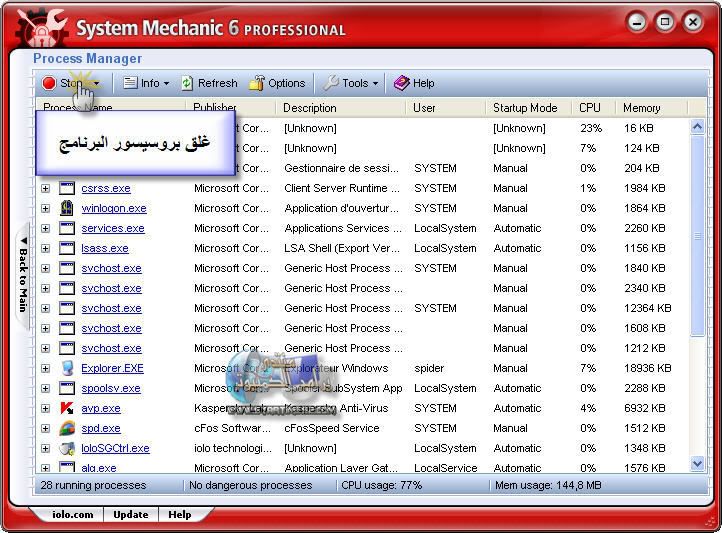
Task: Click the winlogon.exe process icon
Action: (x=67, y=208)
